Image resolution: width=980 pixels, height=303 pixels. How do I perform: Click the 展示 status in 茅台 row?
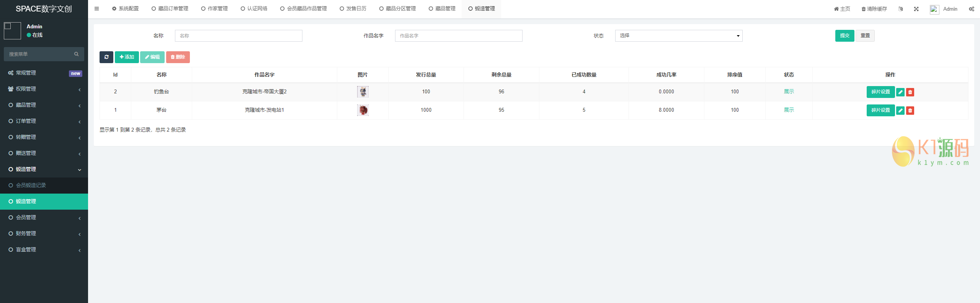pyautogui.click(x=789, y=110)
